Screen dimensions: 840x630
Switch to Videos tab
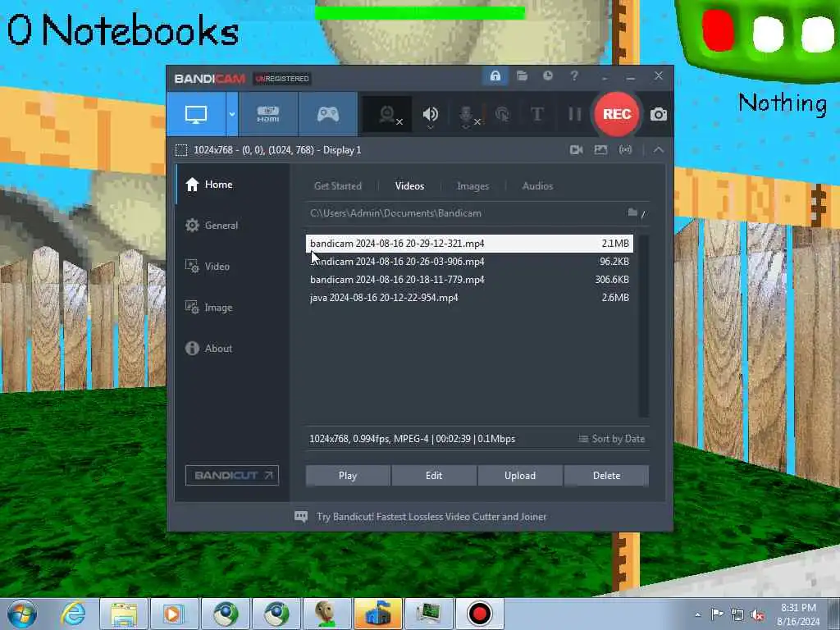pyautogui.click(x=409, y=186)
